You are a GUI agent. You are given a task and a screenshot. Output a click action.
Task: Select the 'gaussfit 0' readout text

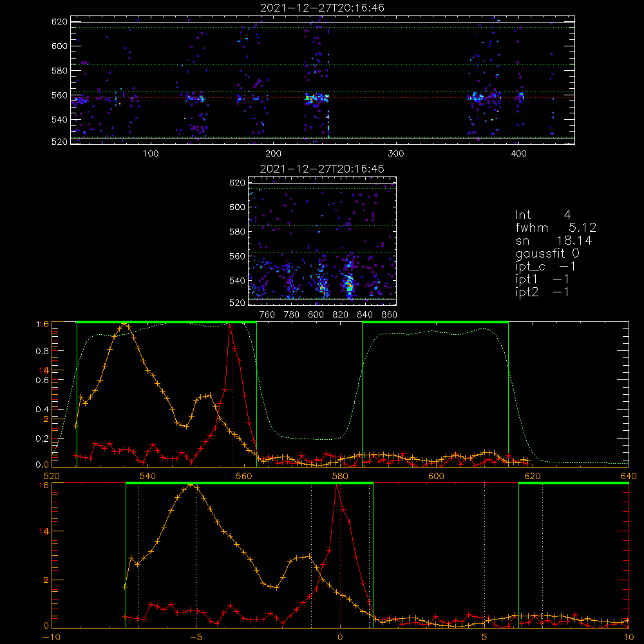tap(547, 254)
